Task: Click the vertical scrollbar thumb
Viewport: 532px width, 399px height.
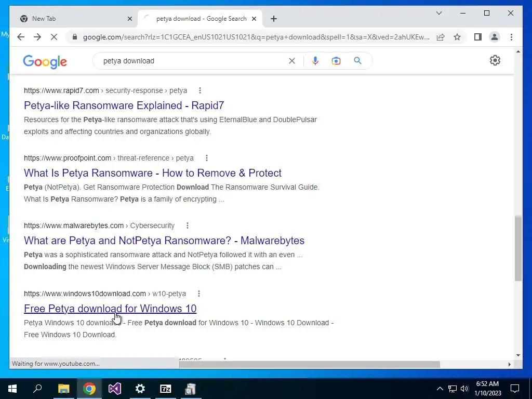Action: pos(518,248)
